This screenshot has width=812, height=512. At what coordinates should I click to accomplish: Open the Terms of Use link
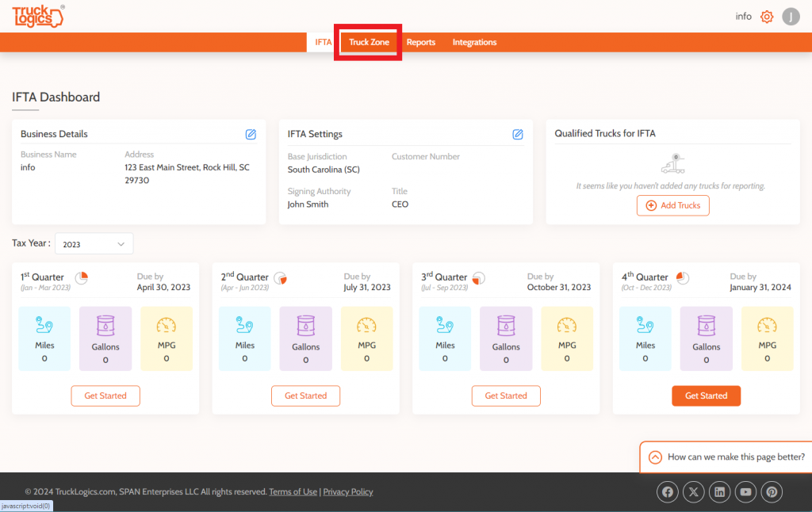[293, 492]
